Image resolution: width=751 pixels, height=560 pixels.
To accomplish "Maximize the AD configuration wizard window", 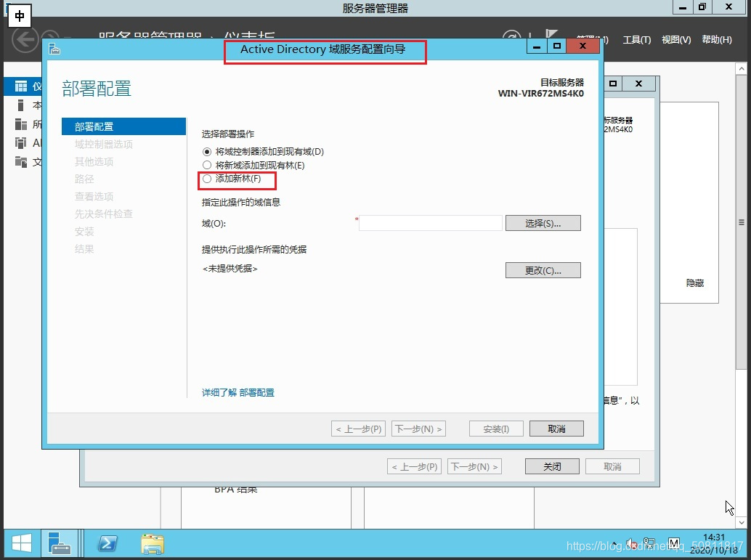I will [556, 46].
